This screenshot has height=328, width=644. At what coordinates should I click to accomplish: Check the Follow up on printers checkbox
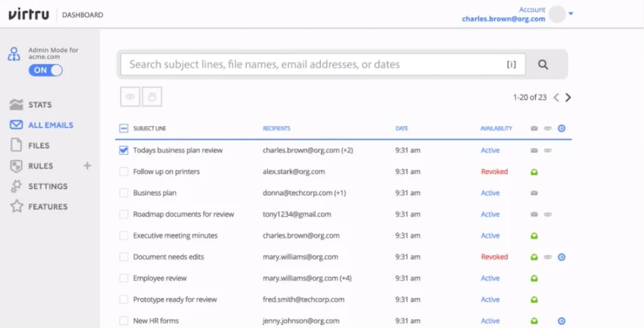coord(124,171)
